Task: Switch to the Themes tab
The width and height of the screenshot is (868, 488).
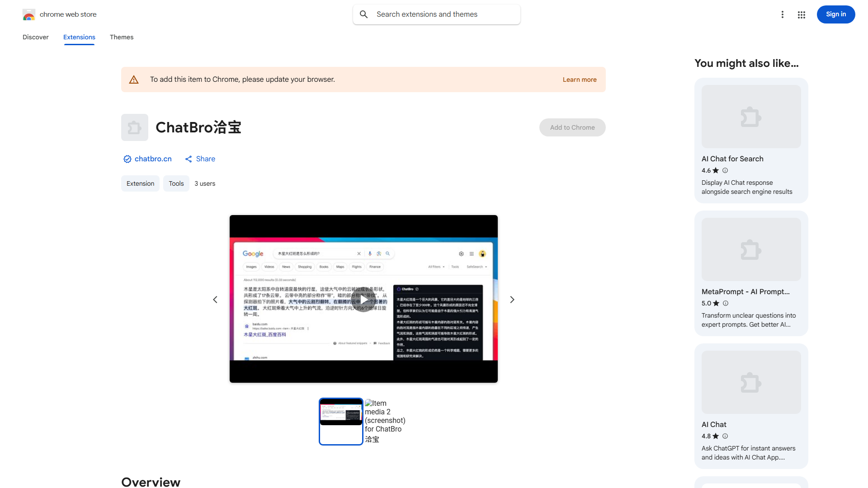Action: (x=121, y=37)
